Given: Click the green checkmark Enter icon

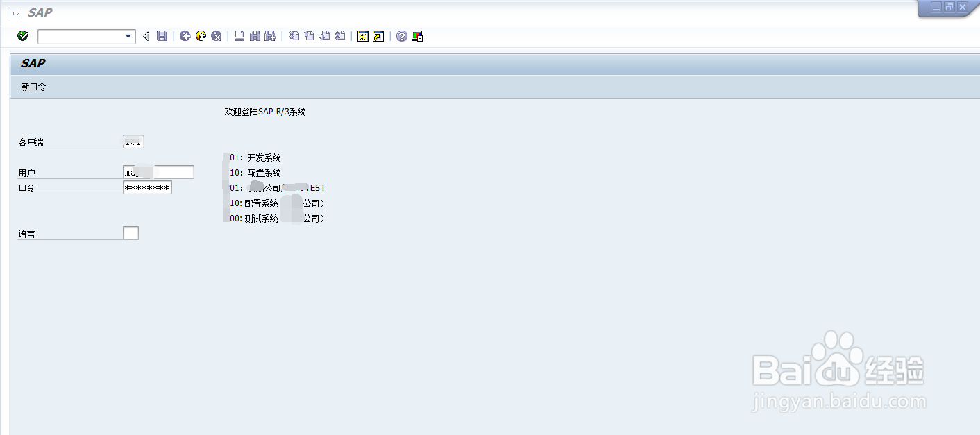Looking at the screenshot, I should pos(23,36).
